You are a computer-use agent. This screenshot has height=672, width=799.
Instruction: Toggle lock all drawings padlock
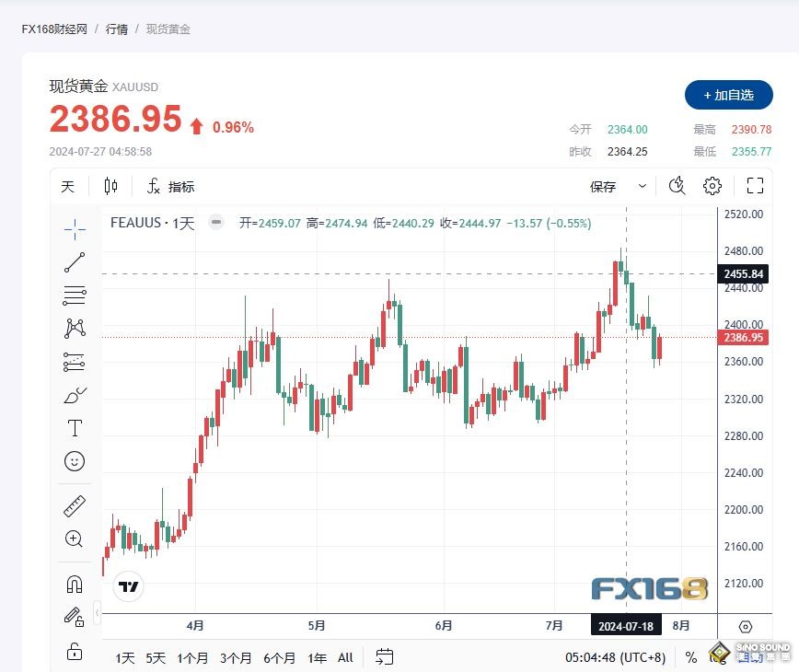pyautogui.click(x=75, y=651)
